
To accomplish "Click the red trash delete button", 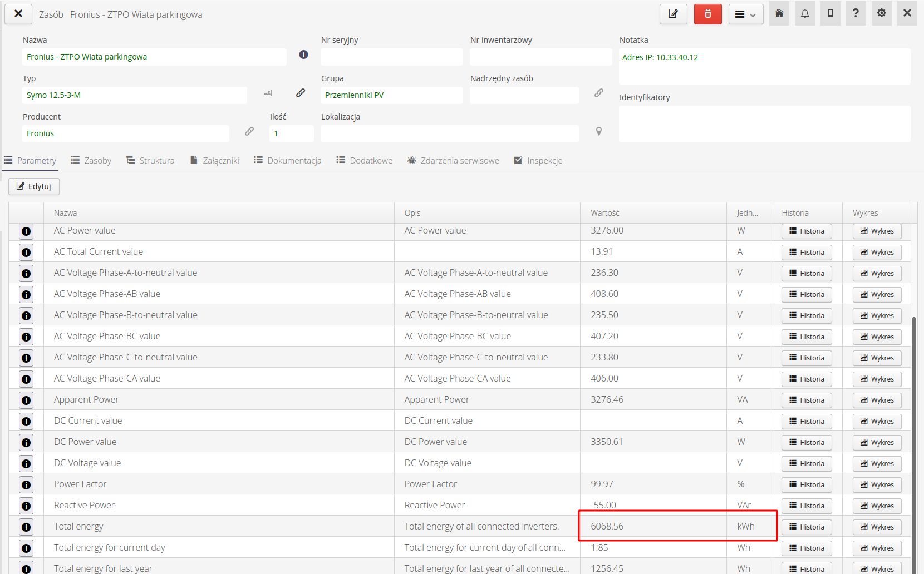I will click(707, 14).
